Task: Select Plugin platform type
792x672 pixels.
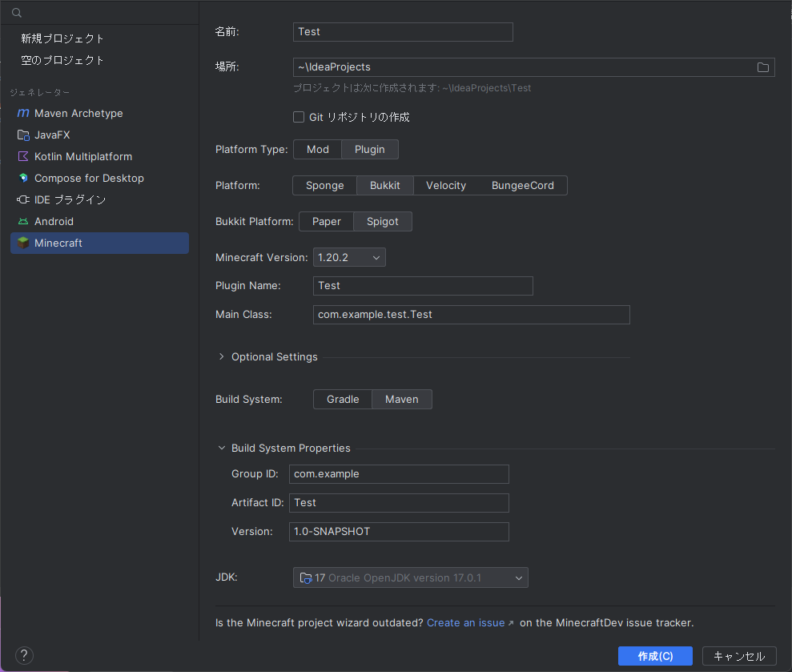Action: 370,150
